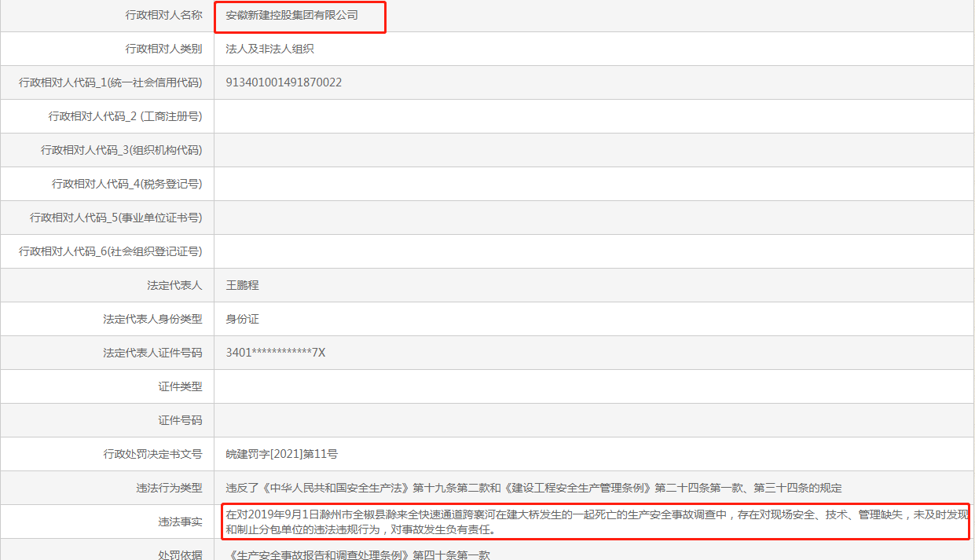Select document number 皖建罚字[2021]第11号
975x560 pixels.
[281, 454]
